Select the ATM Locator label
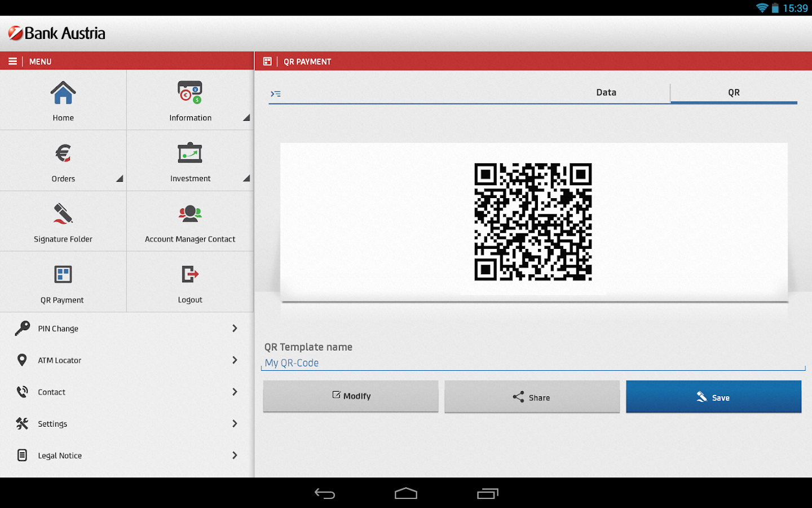The height and width of the screenshot is (508, 812). tap(60, 360)
